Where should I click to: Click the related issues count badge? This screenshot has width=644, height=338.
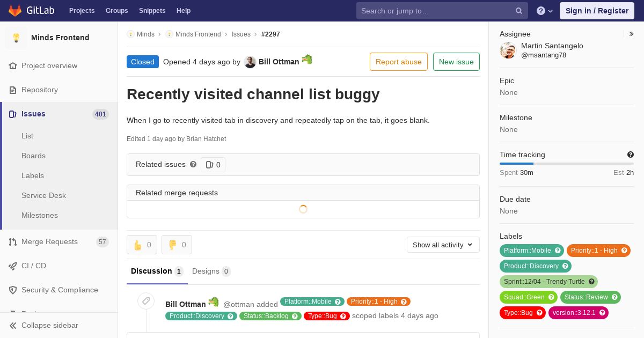(213, 165)
